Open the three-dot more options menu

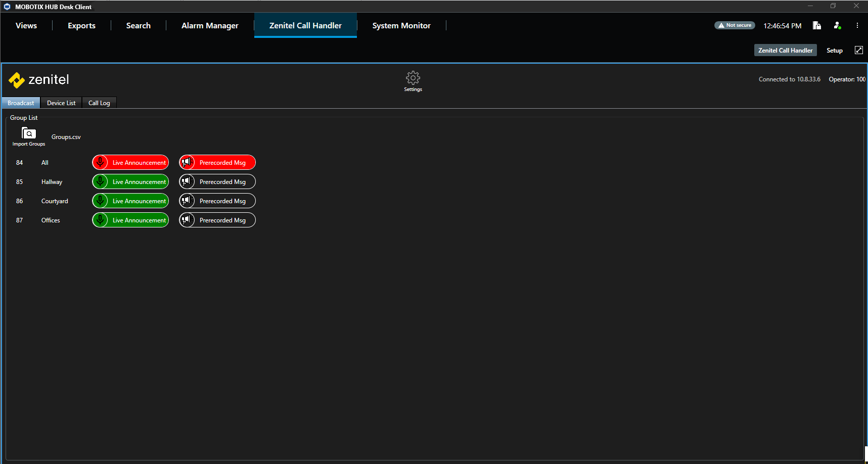click(x=857, y=25)
